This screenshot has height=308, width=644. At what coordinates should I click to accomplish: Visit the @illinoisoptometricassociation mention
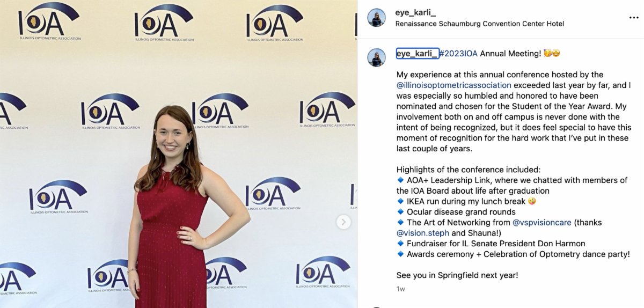pyautogui.click(x=453, y=85)
